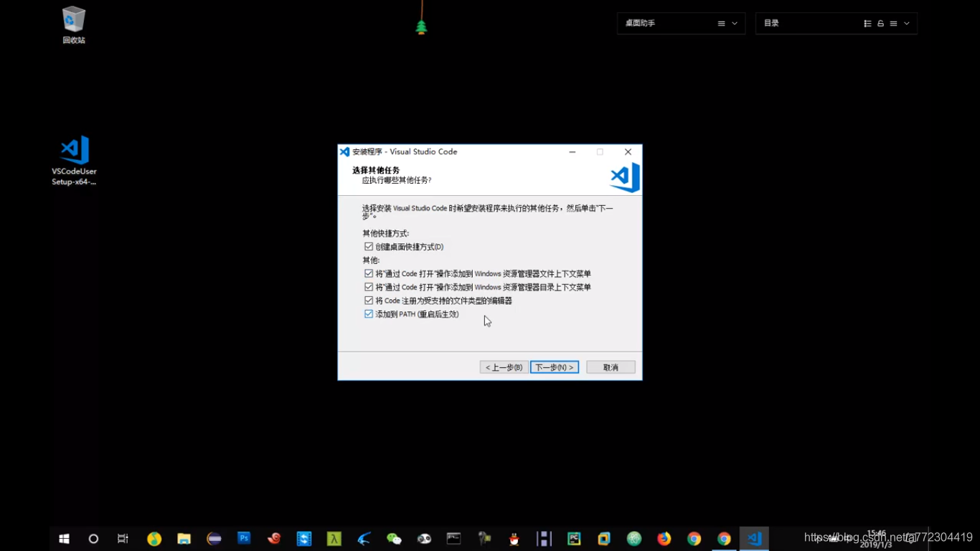Minimize the Visual Studio Code setup window
This screenshot has height=551, width=980.
pyautogui.click(x=573, y=152)
